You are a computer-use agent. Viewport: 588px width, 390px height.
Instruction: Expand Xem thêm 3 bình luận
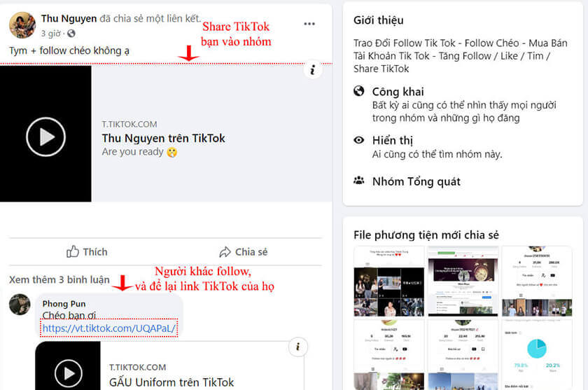pos(59,279)
